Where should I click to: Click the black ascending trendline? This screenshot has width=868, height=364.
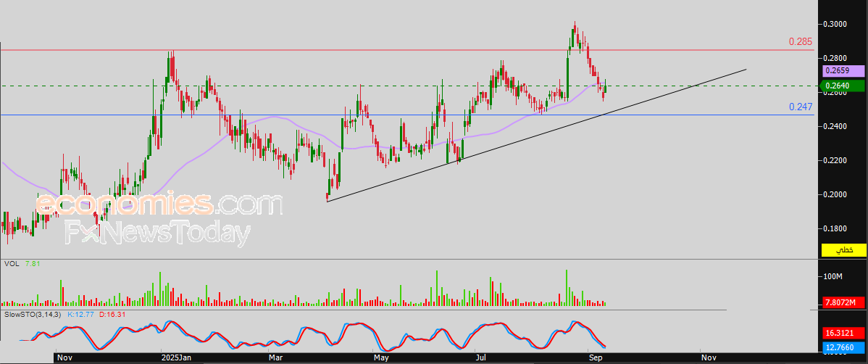click(x=537, y=135)
